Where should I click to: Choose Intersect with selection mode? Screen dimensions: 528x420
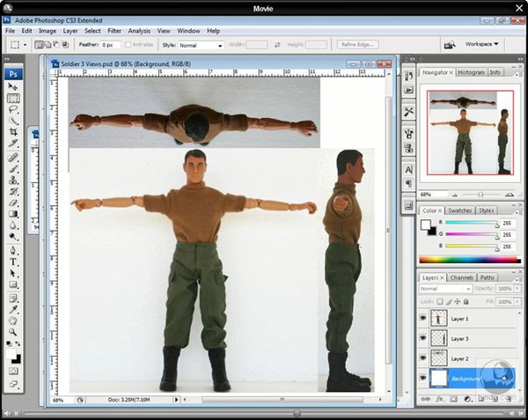coord(65,44)
